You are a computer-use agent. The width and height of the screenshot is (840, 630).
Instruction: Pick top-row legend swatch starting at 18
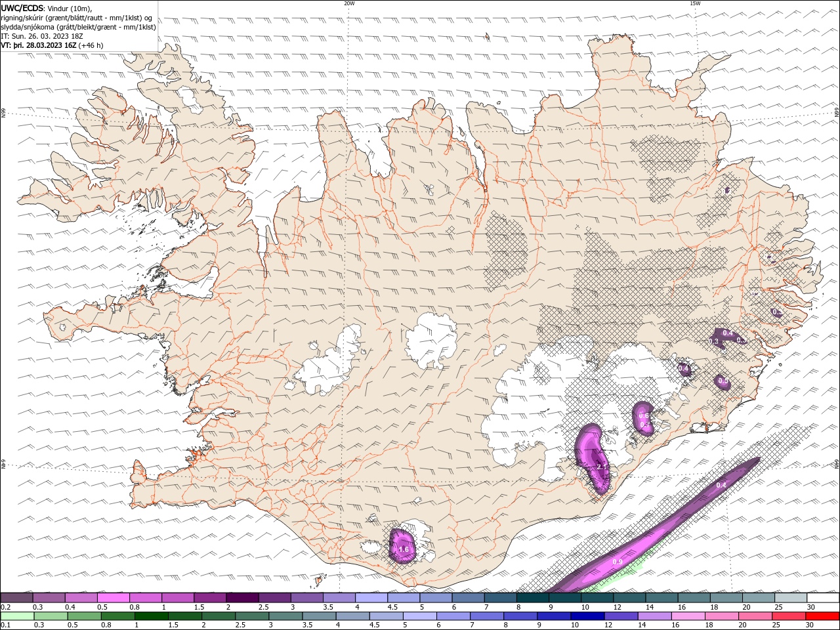[726, 597]
